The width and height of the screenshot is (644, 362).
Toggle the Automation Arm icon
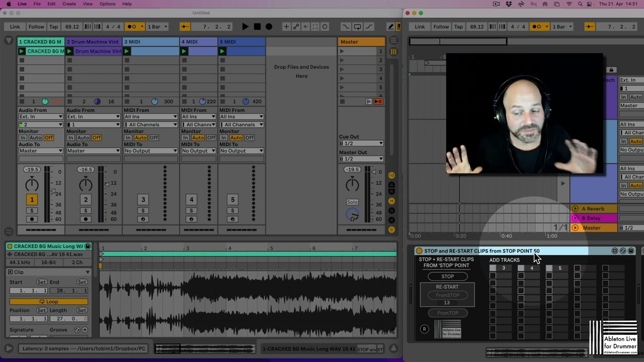296,27
